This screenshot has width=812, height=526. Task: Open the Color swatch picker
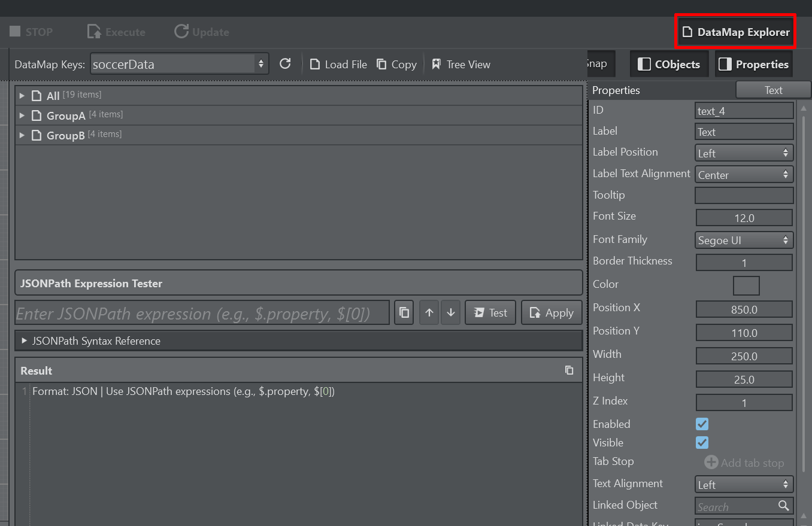[x=746, y=285]
